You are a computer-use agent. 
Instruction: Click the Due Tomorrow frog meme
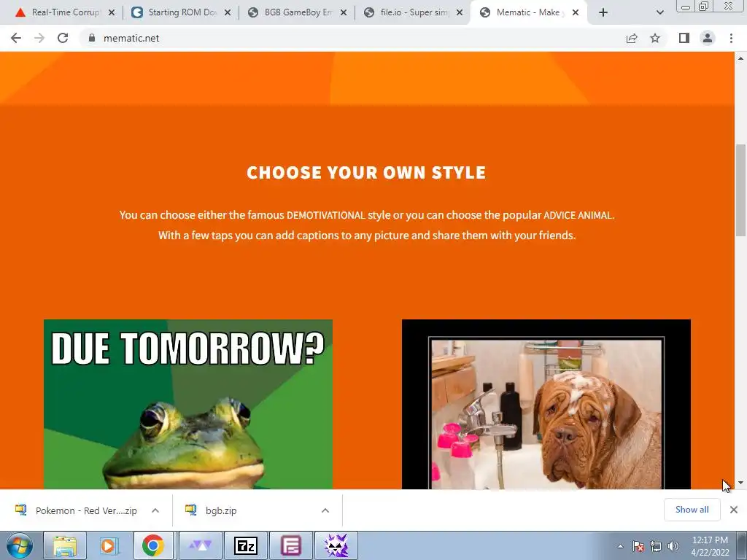pyautogui.click(x=188, y=404)
